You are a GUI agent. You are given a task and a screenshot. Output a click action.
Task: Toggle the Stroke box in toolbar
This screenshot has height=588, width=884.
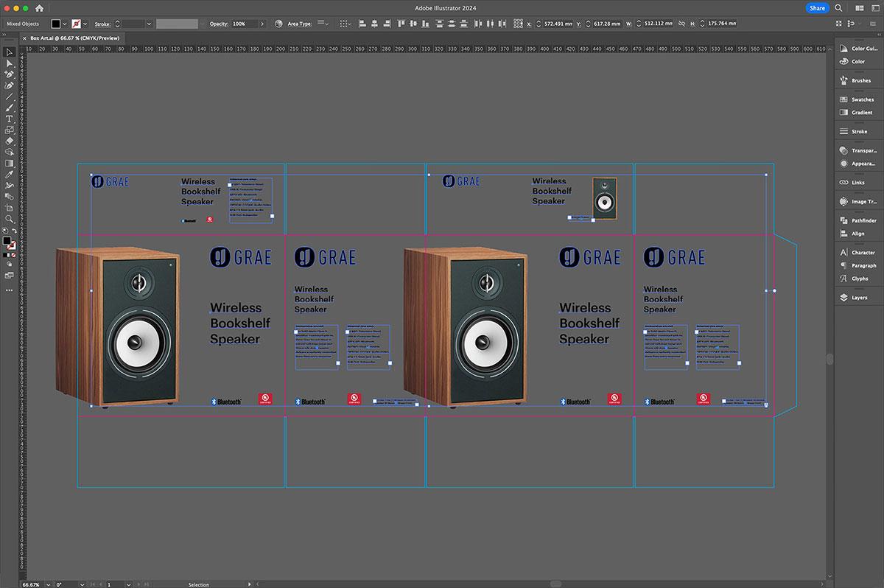coord(11,245)
